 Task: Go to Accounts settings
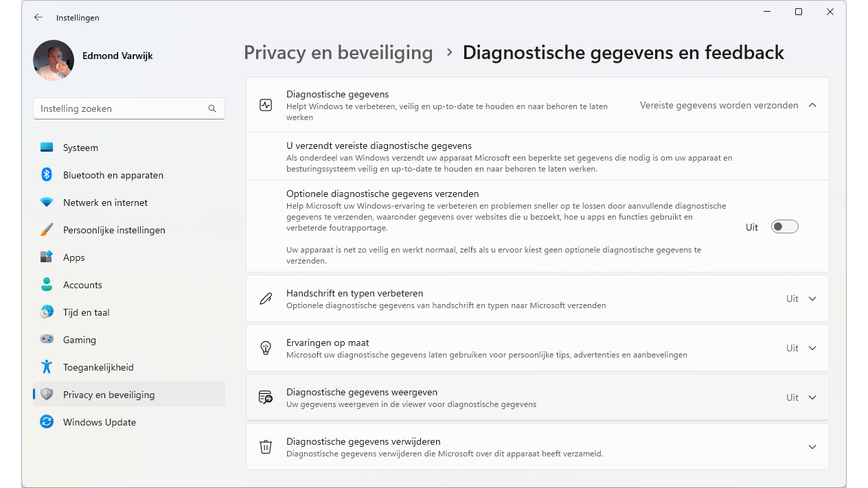tap(82, 285)
